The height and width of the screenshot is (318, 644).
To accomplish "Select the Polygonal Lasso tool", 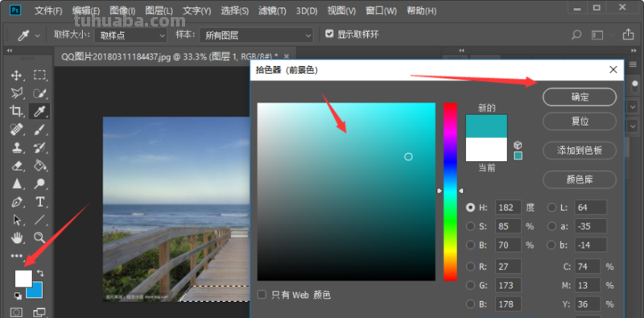I will pos(16,93).
